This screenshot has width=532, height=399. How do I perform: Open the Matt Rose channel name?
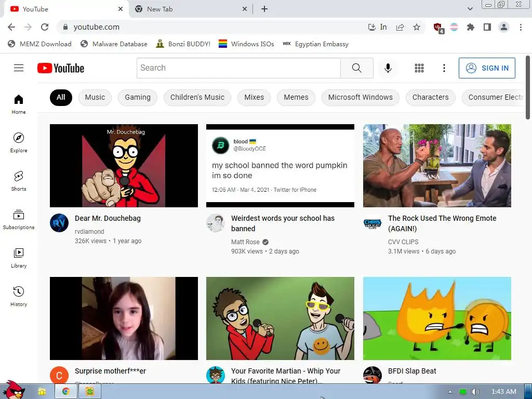(x=245, y=242)
